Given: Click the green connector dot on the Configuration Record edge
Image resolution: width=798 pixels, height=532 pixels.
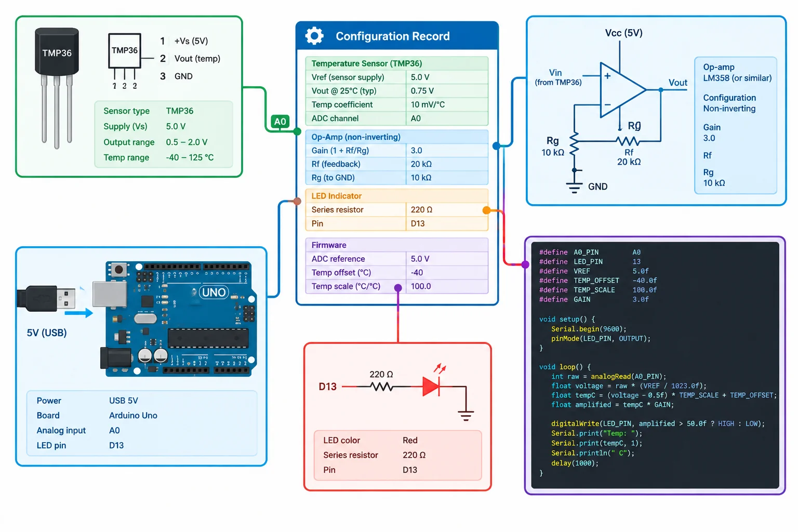Looking at the screenshot, I should [x=297, y=131].
